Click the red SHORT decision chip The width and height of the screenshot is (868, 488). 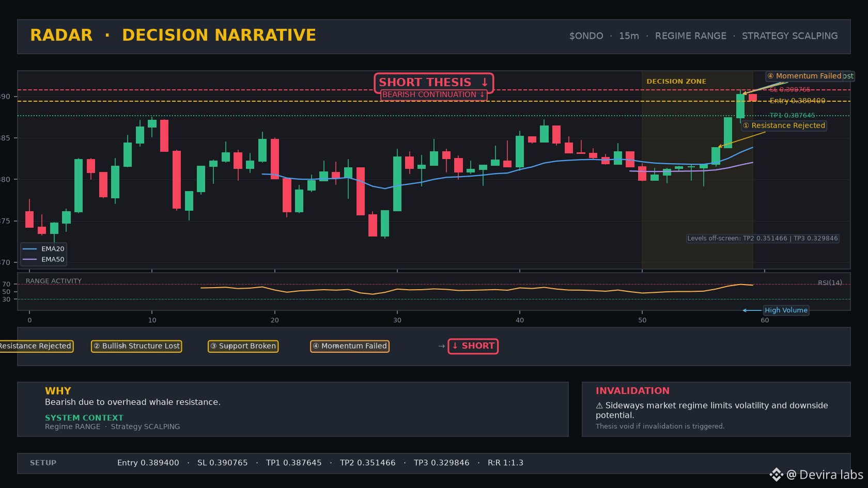tap(473, 346)
